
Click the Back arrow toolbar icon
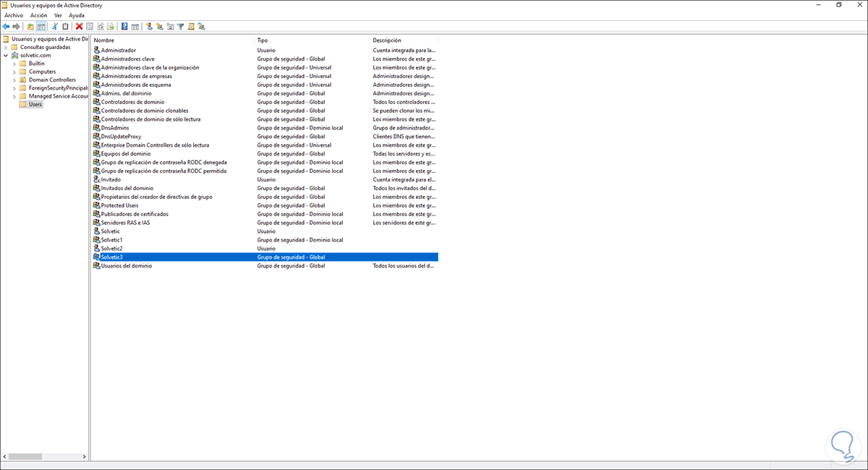point(6,27)
